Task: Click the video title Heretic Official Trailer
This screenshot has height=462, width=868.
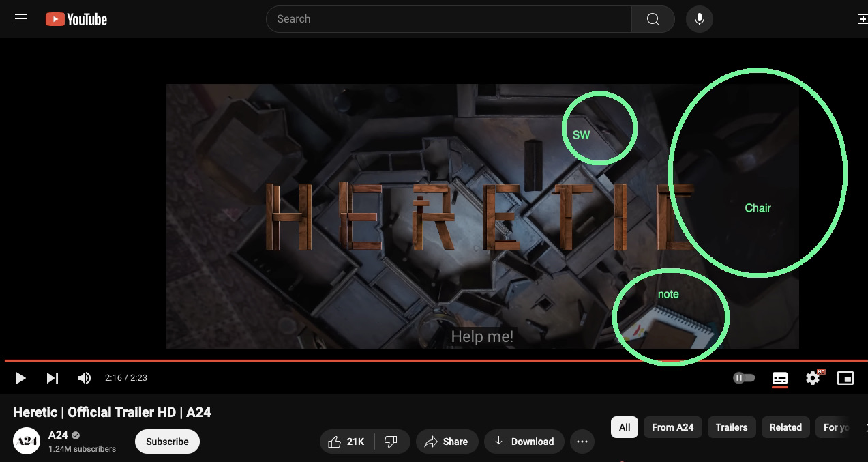Action: pos(112,412)
